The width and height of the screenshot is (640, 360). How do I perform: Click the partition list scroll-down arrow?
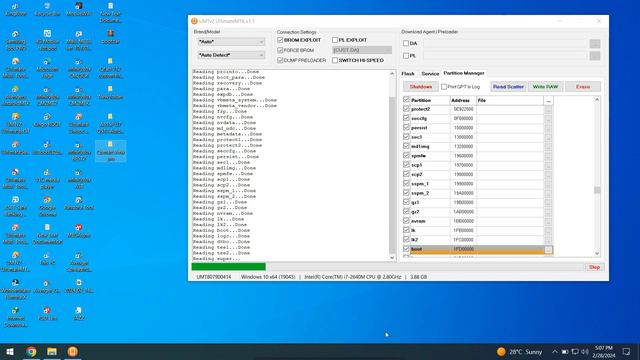[x=597, y=253]
